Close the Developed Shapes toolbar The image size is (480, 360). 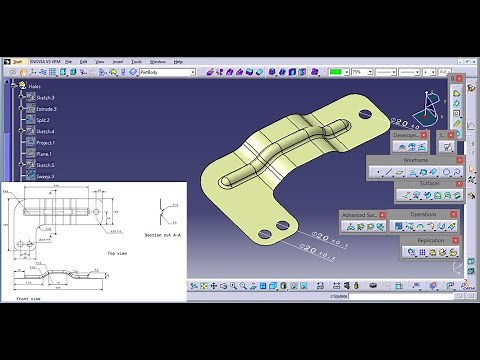tap(424, 135)
